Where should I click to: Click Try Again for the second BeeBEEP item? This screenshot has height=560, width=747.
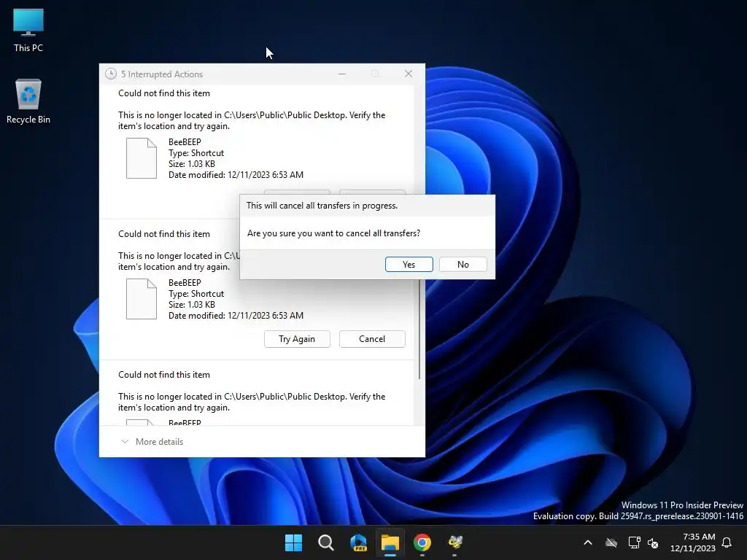pyautogui.click(x=297, y=339)
